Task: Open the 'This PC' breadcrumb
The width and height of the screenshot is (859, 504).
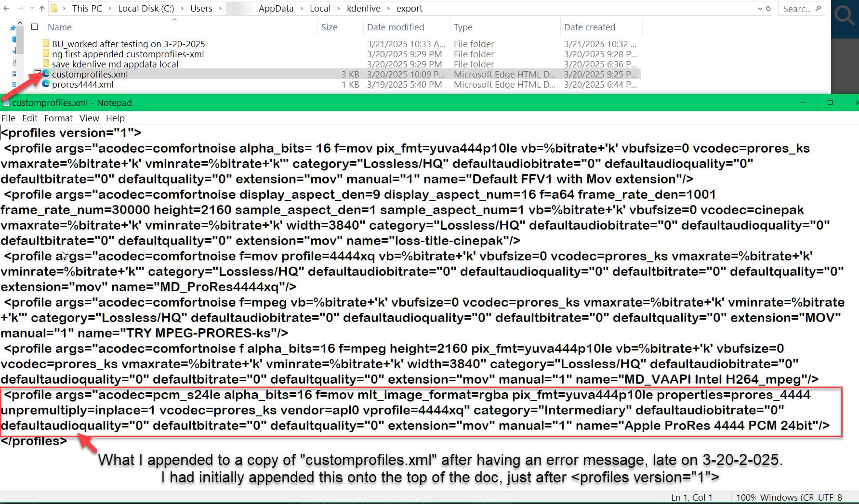Action: click(87, 9)
